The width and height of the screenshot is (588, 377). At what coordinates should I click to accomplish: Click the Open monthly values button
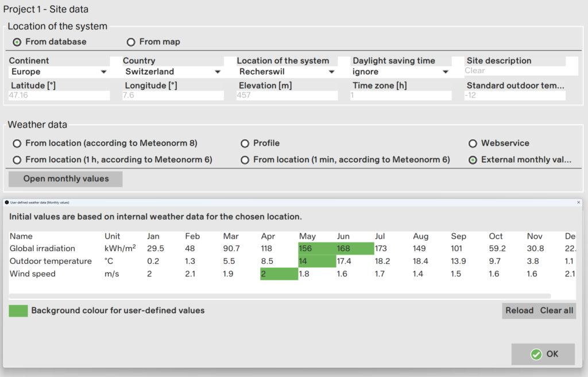click(65, 179)
